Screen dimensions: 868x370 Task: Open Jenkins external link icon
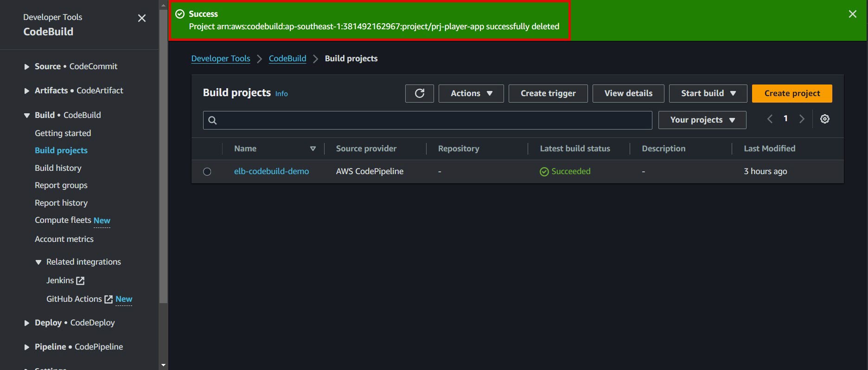point(80,280)
